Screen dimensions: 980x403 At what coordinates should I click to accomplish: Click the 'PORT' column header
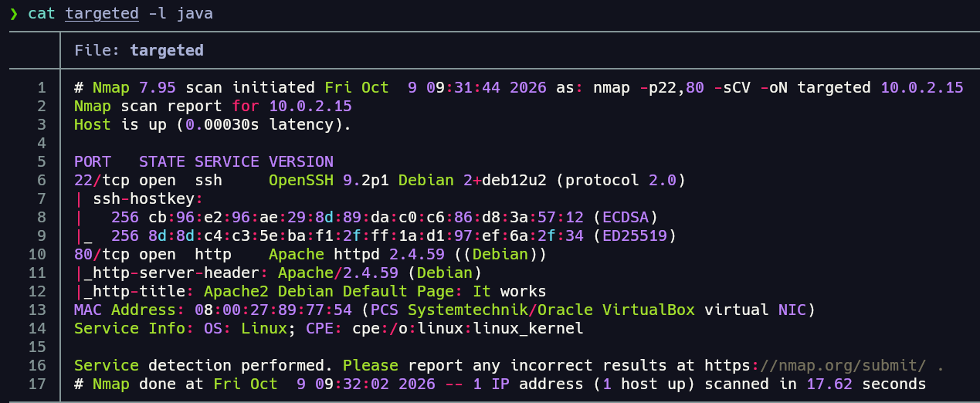(93, 161)
